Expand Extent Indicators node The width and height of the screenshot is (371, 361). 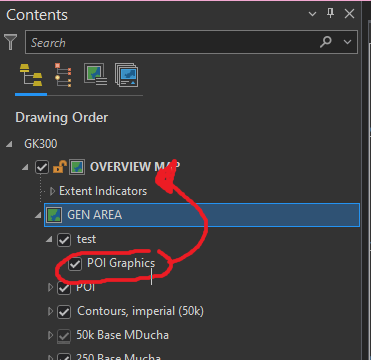click(x=52, y=191)
